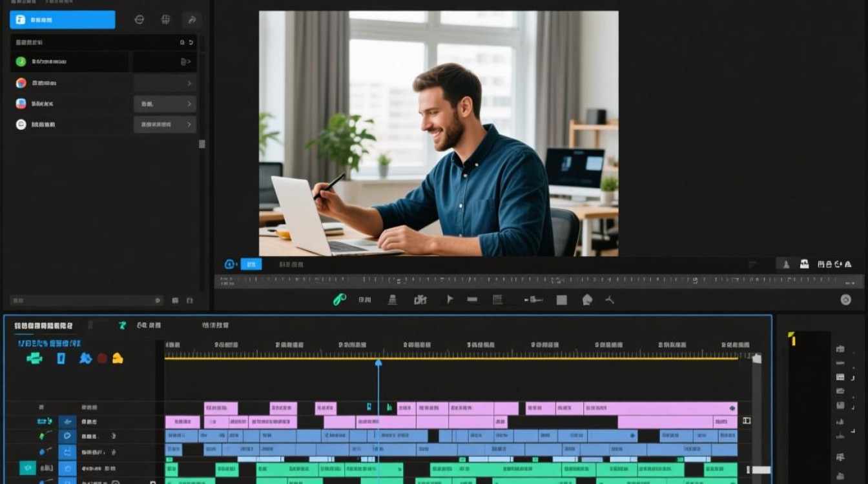Viewport: 868px width, 484px height.
Task: Click the left panel vertical scrollbar handle
Action: [201, 144]
